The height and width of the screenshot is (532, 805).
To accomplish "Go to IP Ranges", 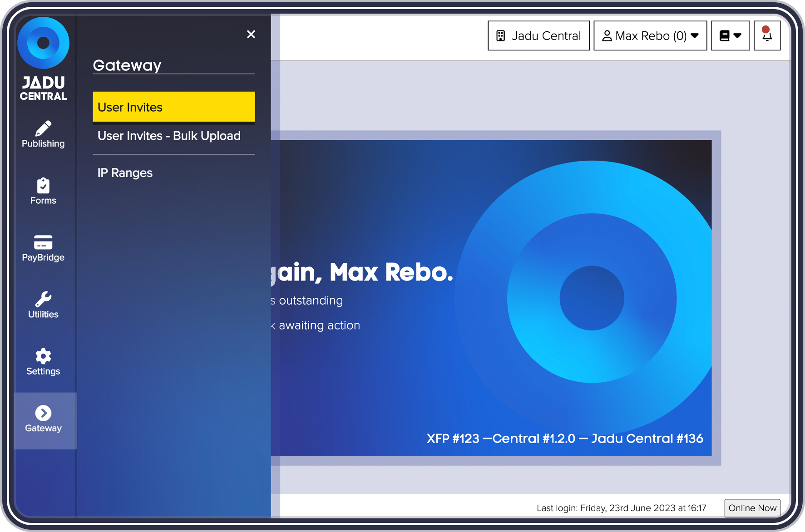I will [x=125, y=173].
